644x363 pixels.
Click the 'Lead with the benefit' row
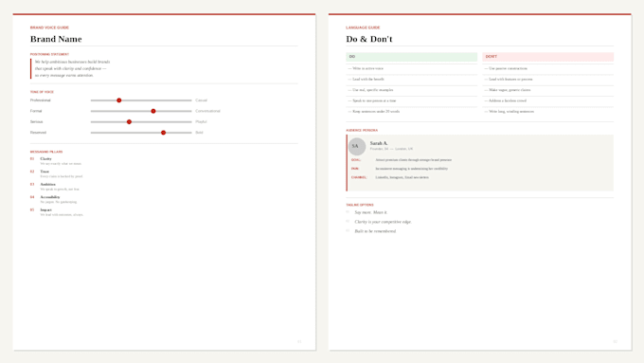point(412,80)
